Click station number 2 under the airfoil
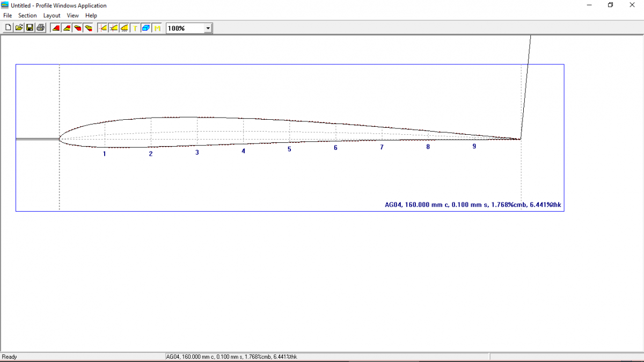Screen dimensions: 644x362 click(x=151, y=154)
